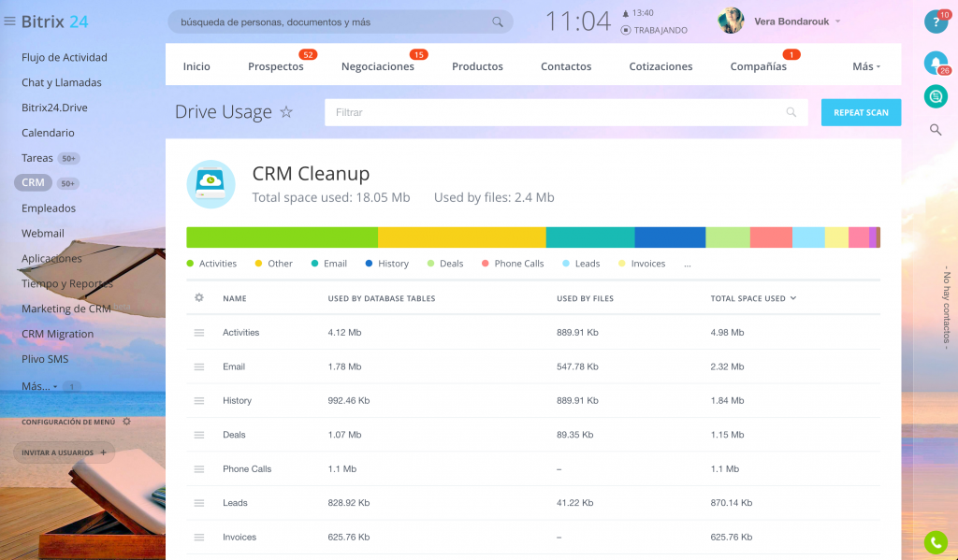Sort by Used by Database Tables header
This screenshot has height=560, width=958.
pos(382,298)
